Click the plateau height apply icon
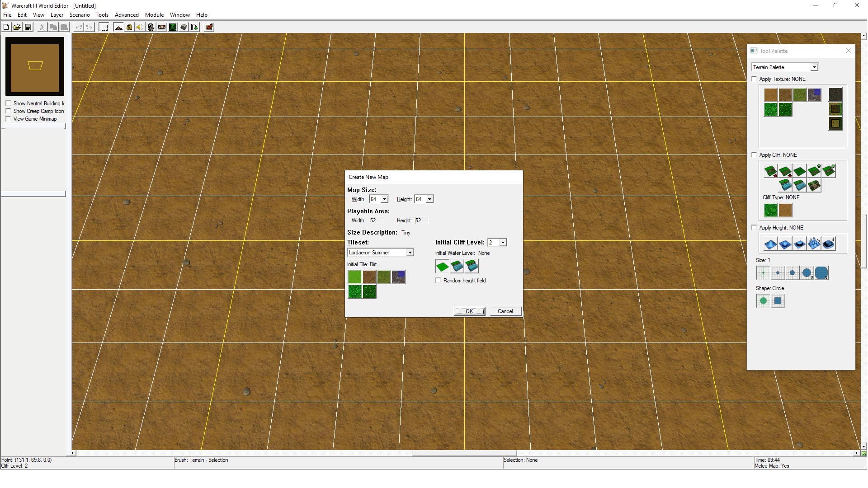The width and height of the screenshot is (868, 488). (799, 243)
